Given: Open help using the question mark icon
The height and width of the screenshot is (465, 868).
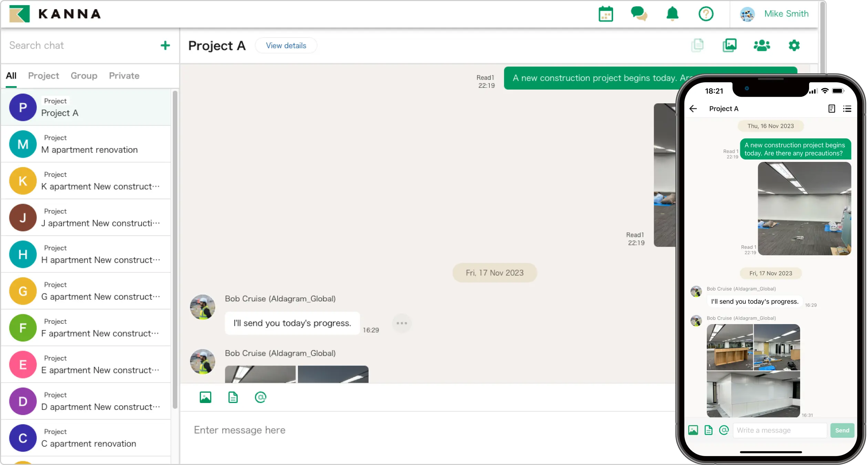Looking at the screenshot, I should (x=706, y=14).
